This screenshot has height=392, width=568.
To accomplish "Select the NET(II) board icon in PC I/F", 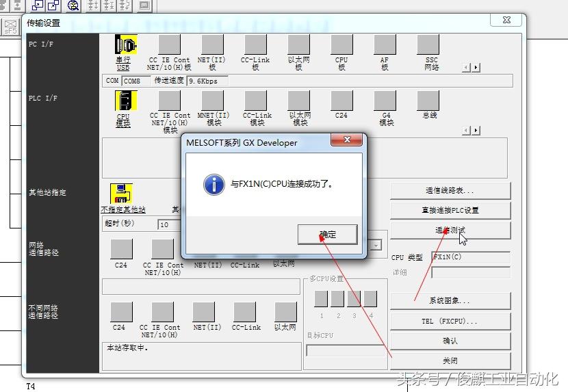I will pos(212,45).
